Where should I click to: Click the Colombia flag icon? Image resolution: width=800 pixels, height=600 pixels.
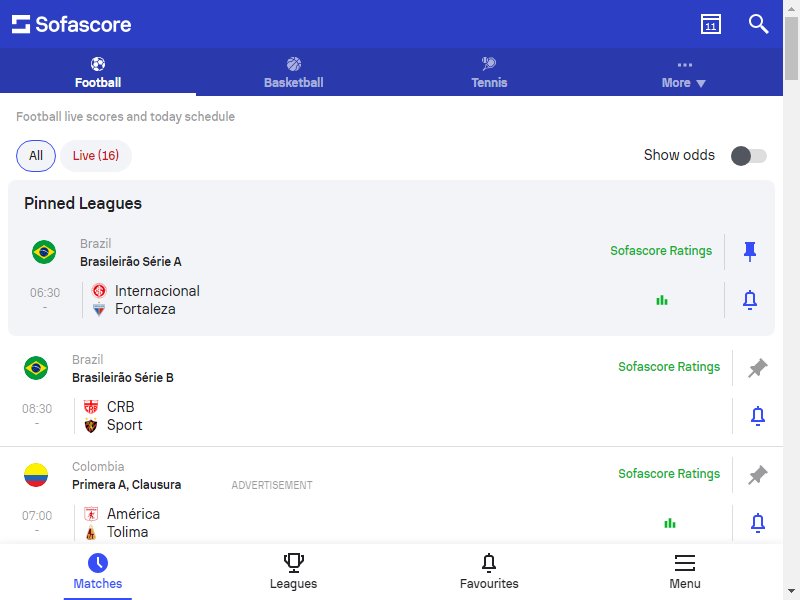36,475
